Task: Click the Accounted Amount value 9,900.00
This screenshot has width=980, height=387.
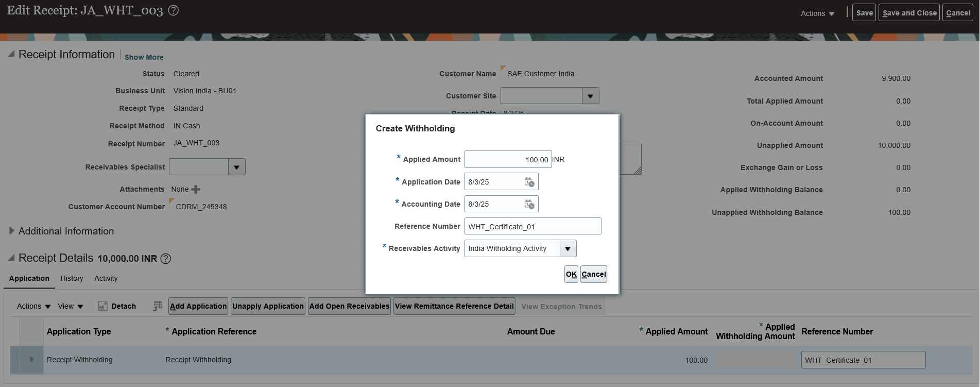Action: pos(896,78)
